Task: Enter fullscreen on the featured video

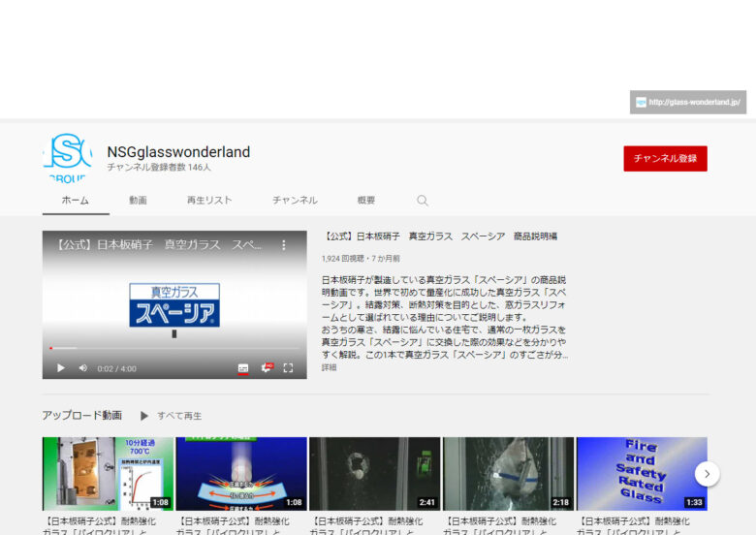Action: coord(288,368)
